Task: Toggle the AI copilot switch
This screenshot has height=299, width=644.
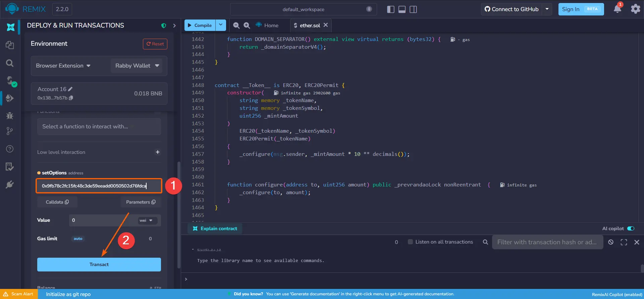Action: (x=631, y=228)
